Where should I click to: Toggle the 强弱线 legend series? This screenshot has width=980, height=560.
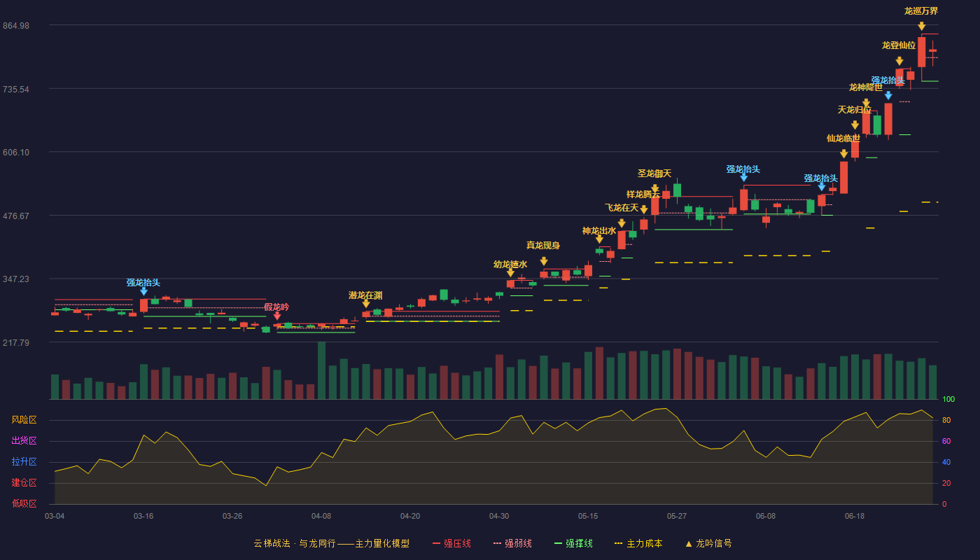point(512,543)
